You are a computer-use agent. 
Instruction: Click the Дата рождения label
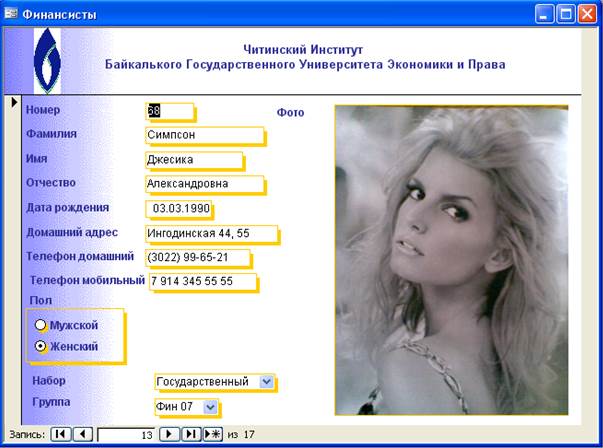[68, 208]
